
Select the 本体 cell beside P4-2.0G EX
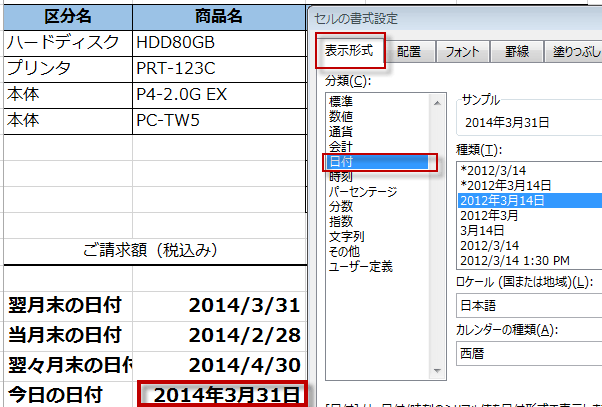[x=68, y=95]
